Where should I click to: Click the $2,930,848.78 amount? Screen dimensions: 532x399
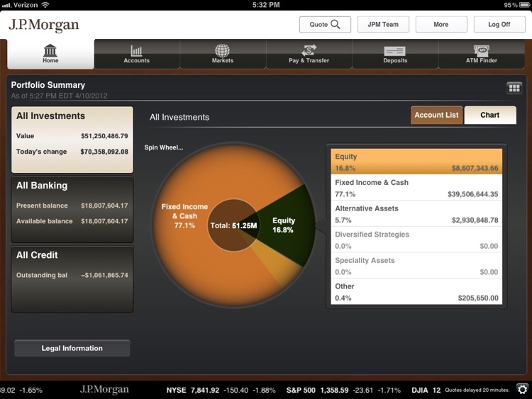(x=475, y=220)
